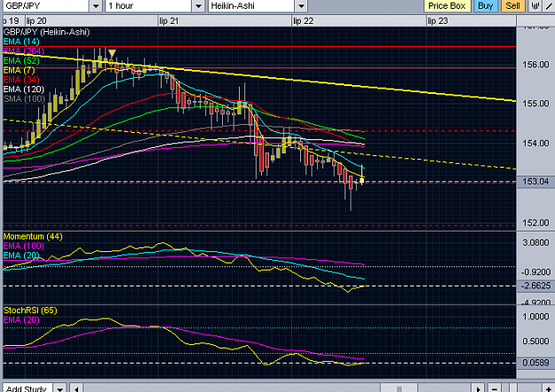Click the GBP/JPY symbol field

[45, 6]
